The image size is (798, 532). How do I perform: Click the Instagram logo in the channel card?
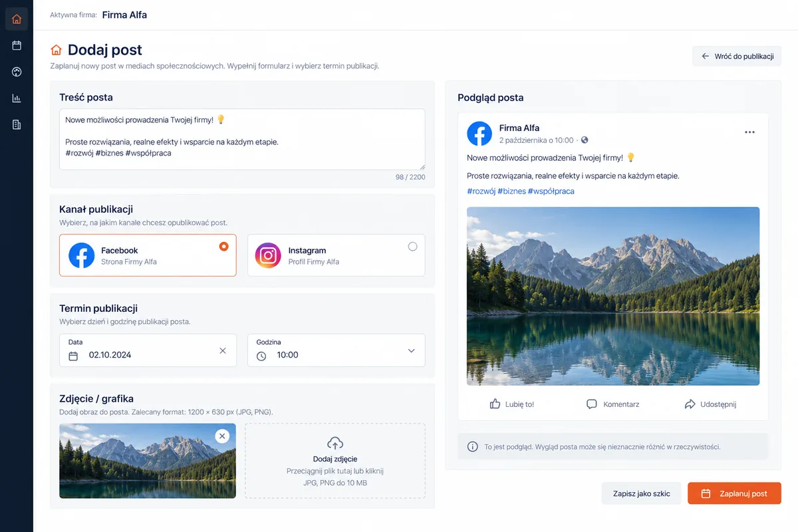[x=268, y=255]
